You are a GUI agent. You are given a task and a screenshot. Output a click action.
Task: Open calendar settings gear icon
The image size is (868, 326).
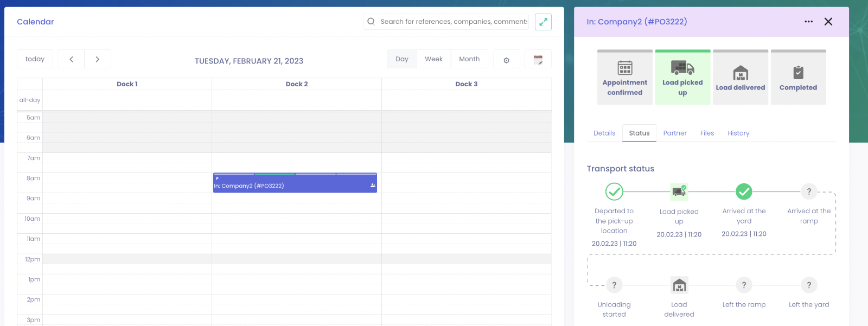click(506, 60)
